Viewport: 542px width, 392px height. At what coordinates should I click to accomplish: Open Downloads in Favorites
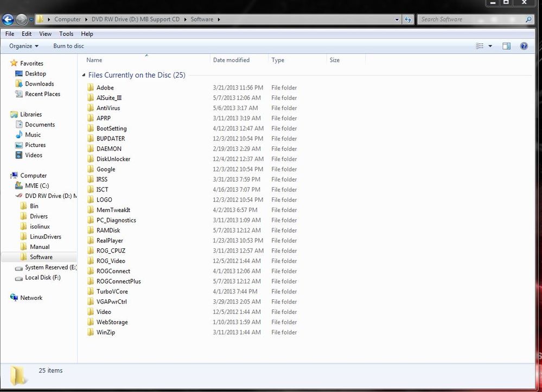pyautogui.click(x=35, y=84)
